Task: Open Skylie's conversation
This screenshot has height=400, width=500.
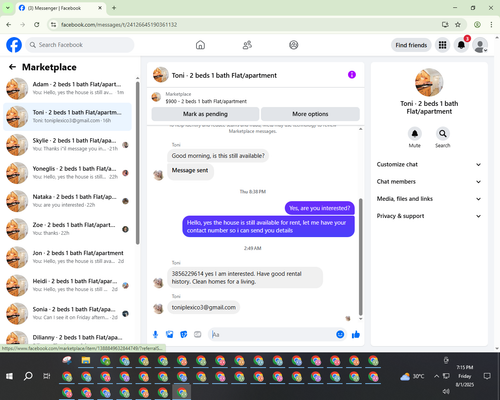Action: tap(67, 145)
